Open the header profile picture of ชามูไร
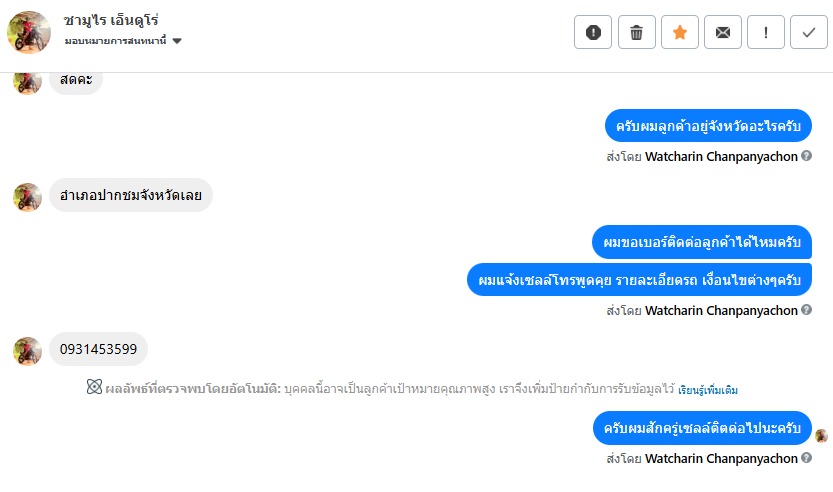The height and width of the screenshot is (492, 833). coord(29,33)
